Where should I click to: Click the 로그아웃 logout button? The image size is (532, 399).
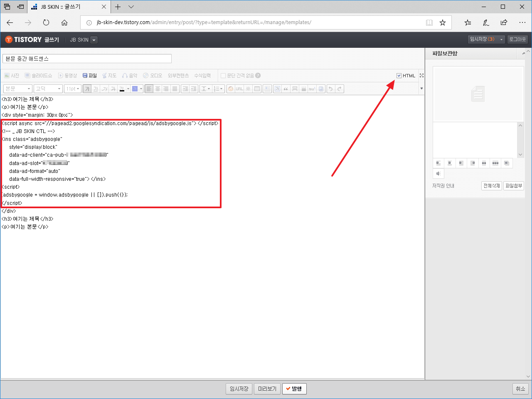(x=517, y=39)
